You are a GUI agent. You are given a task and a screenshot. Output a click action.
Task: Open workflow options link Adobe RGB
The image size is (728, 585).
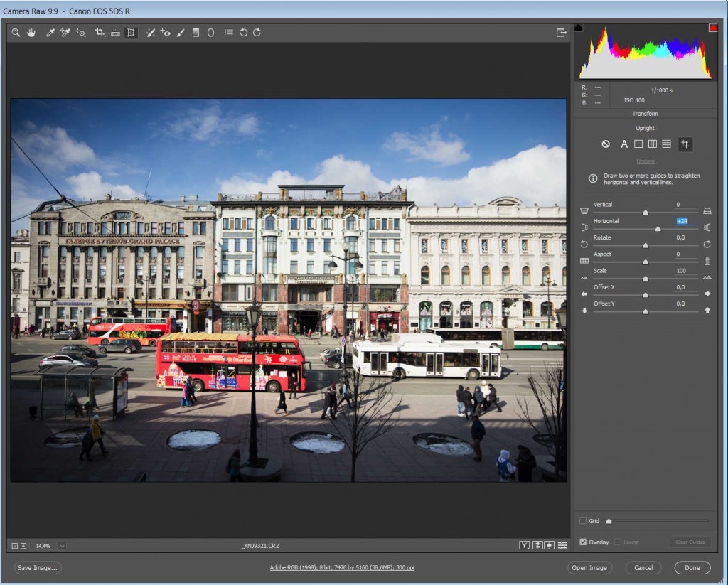[342, 568]
